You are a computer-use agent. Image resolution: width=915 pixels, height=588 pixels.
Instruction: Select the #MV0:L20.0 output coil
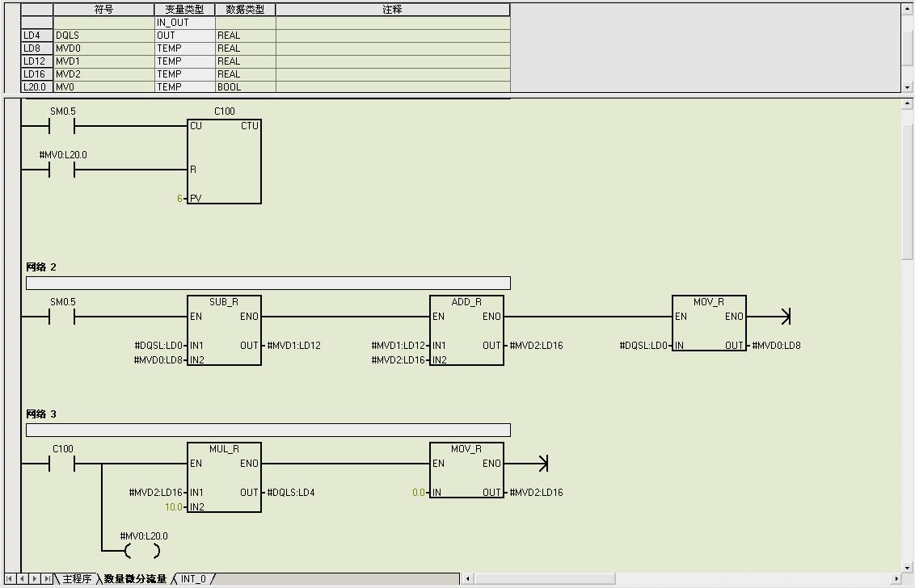pyautogui.click(x=143, y=551)
